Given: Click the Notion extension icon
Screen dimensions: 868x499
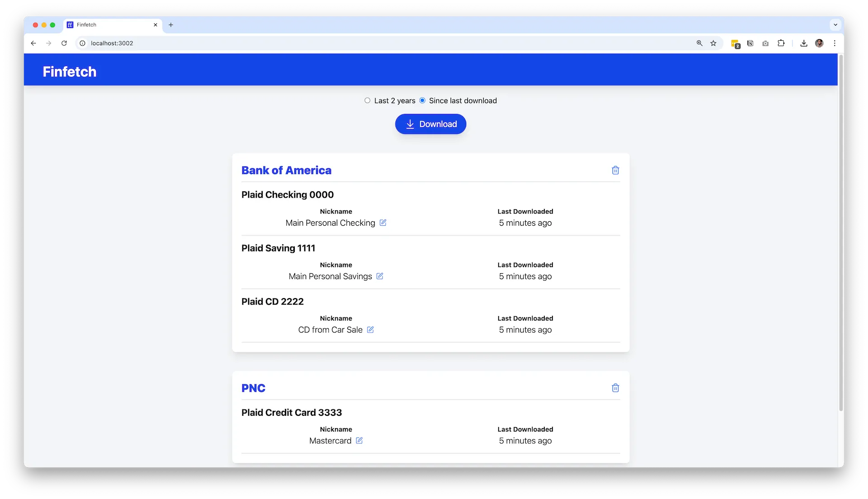Looking at the screenshot, I should click(750, 43).
